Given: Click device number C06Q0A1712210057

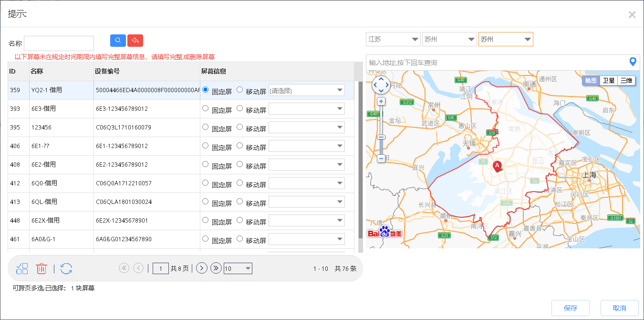Looking at the screenshot, I should point(124,183).
